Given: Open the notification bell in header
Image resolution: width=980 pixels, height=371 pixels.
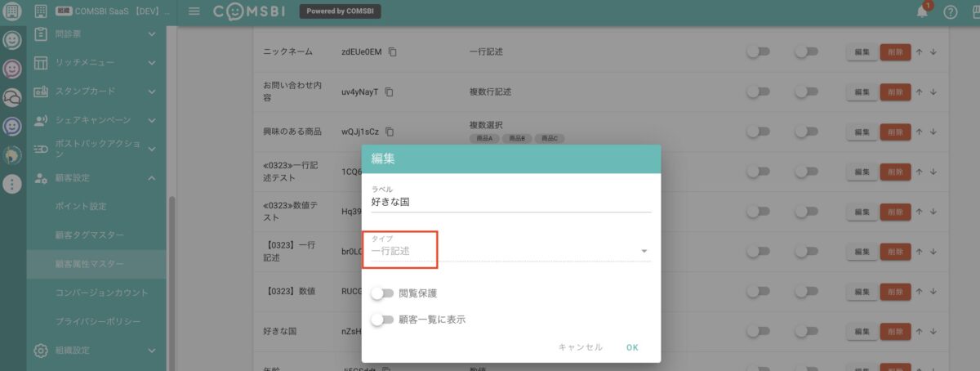Looking at the screenshot, I should click(922, 12).
